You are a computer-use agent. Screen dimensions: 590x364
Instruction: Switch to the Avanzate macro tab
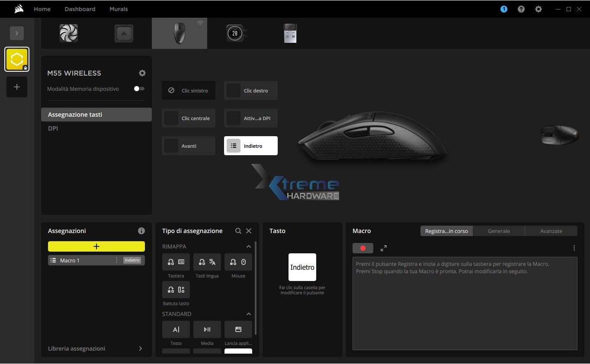551,231
